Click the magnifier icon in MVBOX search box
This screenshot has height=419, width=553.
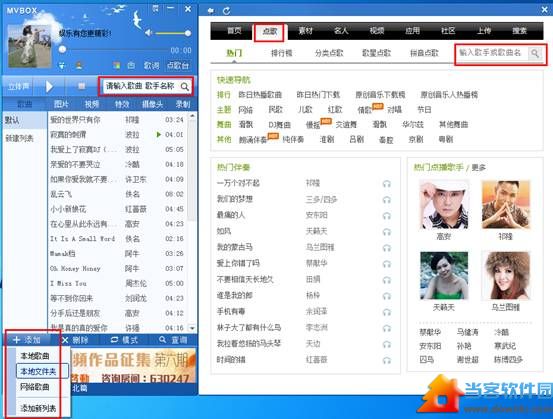pos(184,86)
